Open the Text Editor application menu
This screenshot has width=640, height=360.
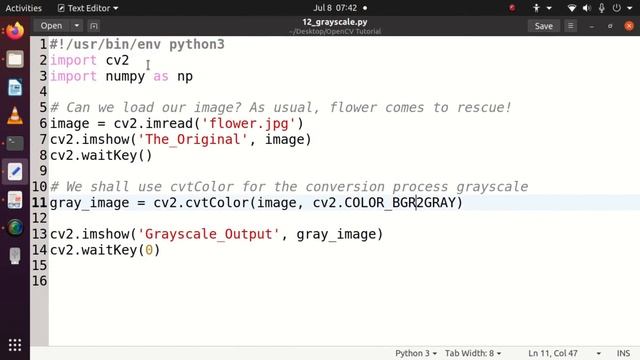point(88,8)
